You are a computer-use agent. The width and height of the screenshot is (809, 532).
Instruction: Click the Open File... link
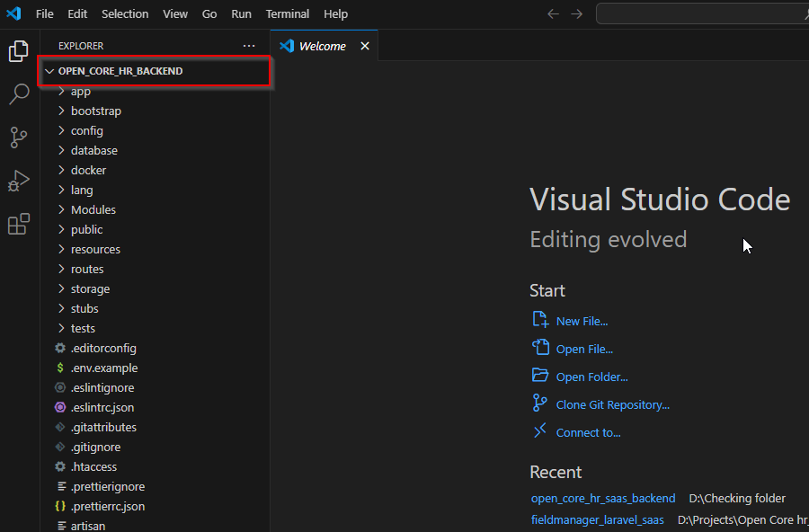(584, 349)
